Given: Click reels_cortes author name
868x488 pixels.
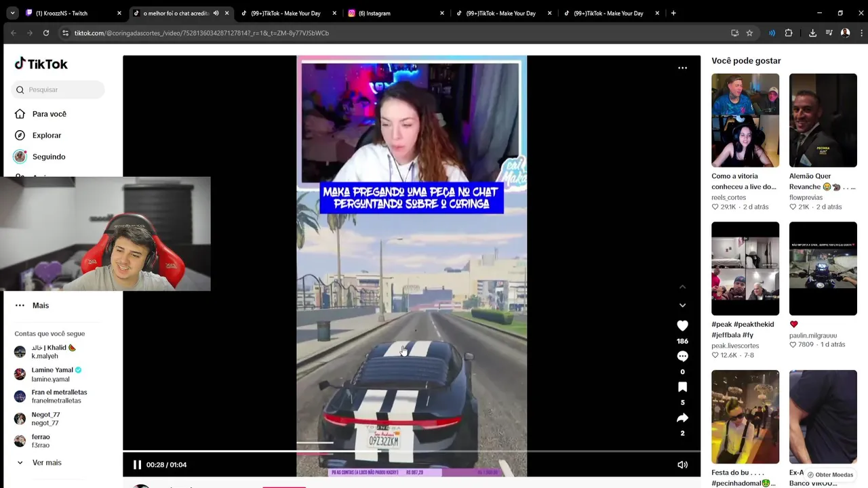Looking at the screenshot, I should pos(728,197).
